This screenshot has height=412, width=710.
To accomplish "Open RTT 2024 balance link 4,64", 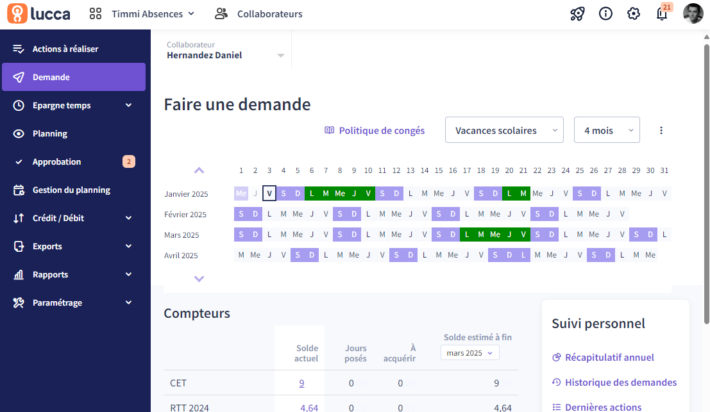I will click(309, 407).
